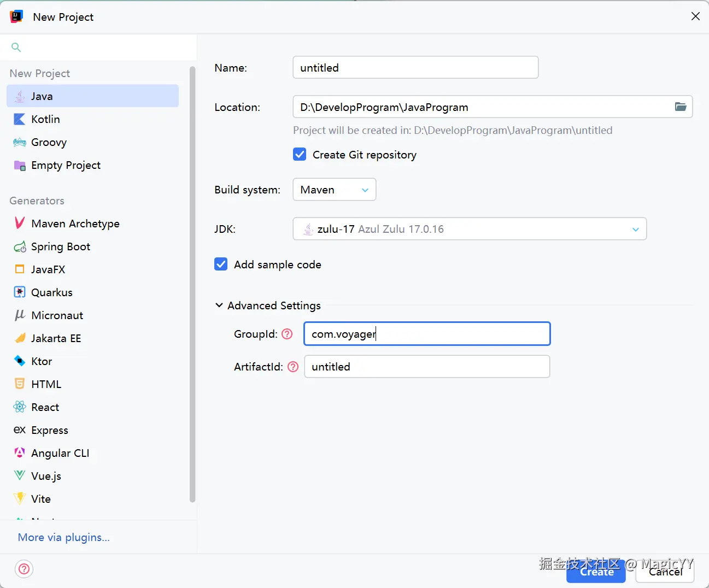Click the Create button
The width and height of the screenshot is (709, 588).
596,572
